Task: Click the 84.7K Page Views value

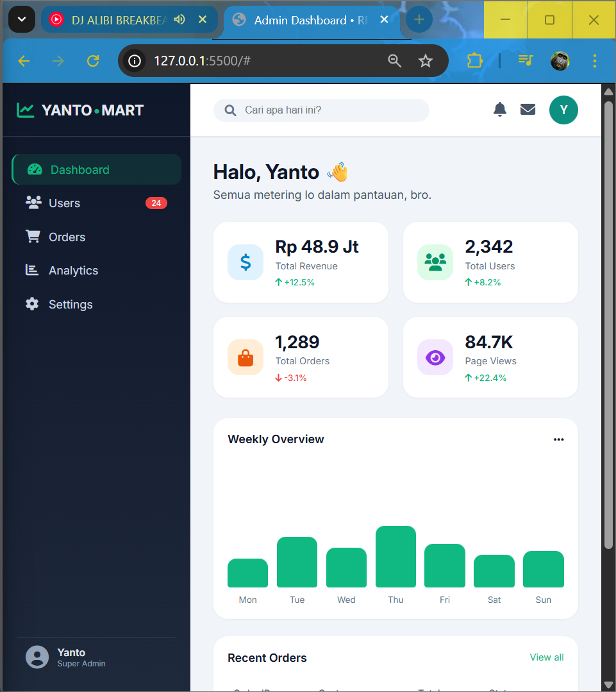Action: click(489, 342)
